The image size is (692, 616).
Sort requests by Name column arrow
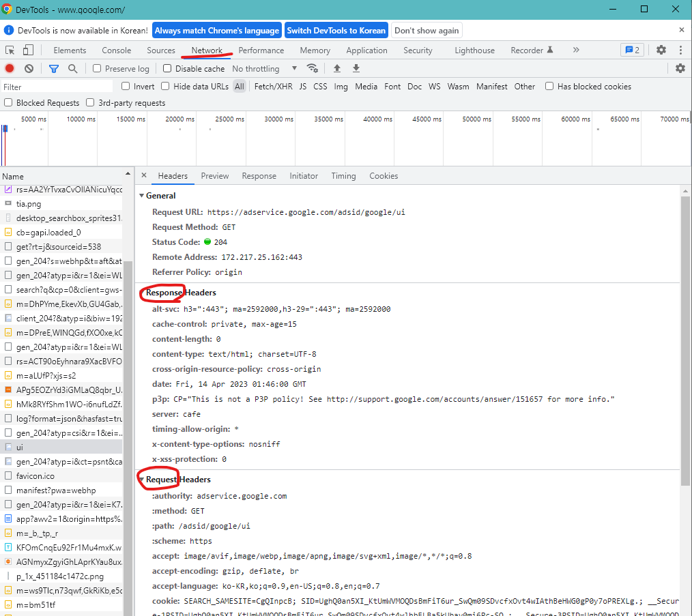click(128, 174)
